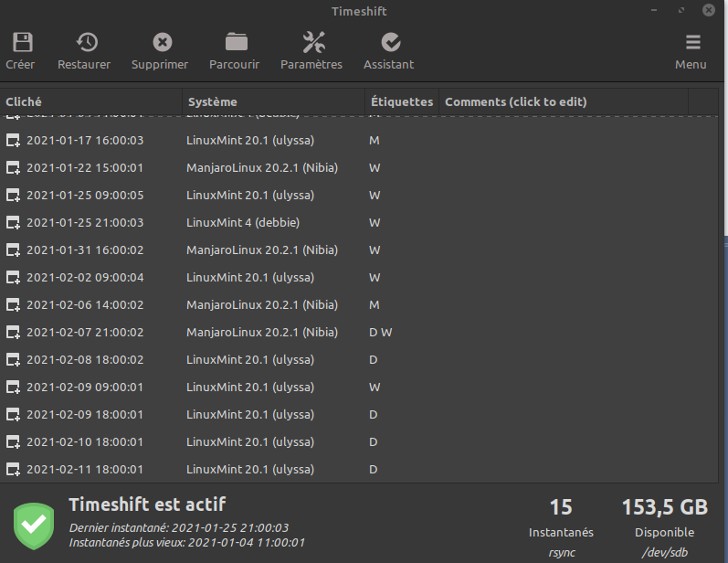Click M tag in 2021-02-06 row
This screenshot has height=563, width=728.
coord(375,304)
